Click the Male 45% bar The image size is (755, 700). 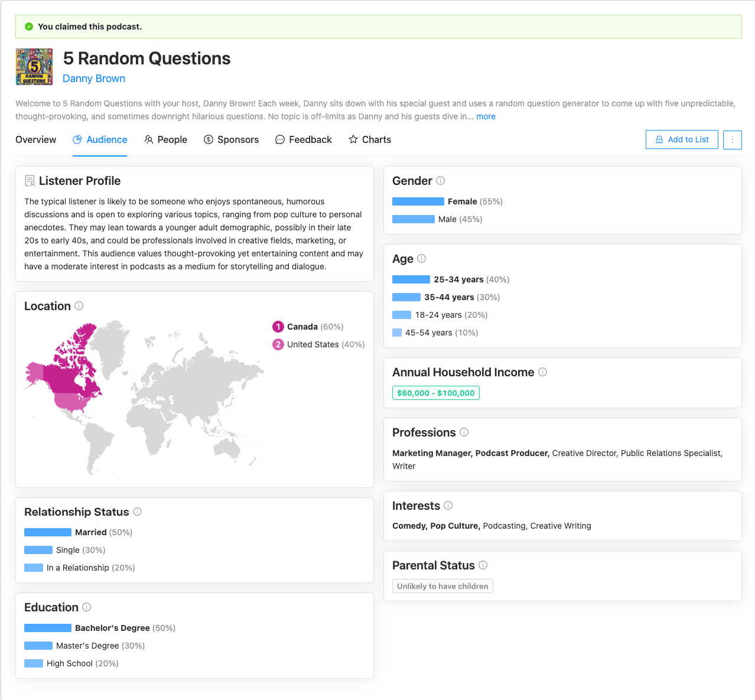click(414, 219)
